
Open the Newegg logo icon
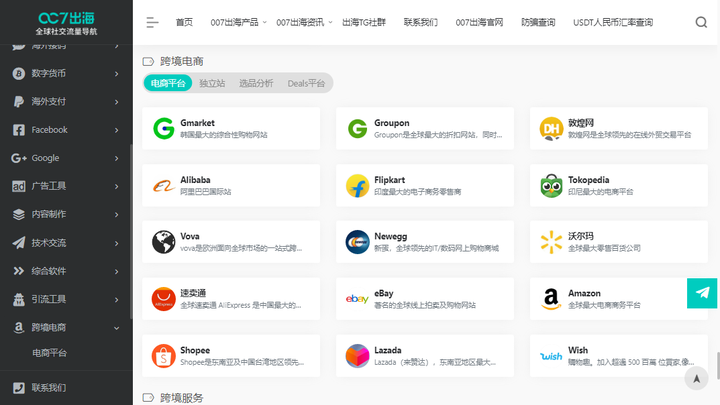coord(357,242)
